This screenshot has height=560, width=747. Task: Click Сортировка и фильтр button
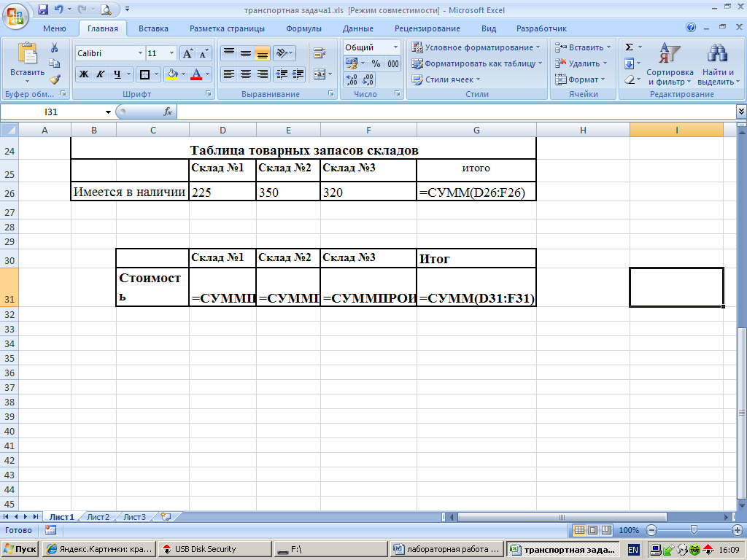point(670,64)
